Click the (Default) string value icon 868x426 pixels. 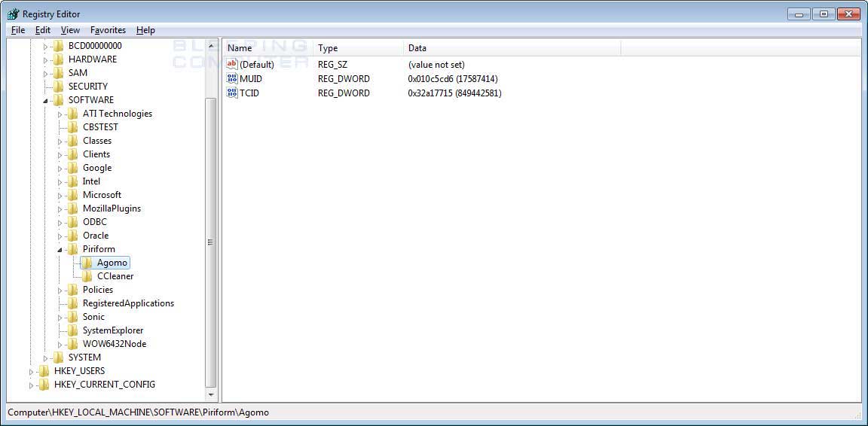click(x=232, y=65)
